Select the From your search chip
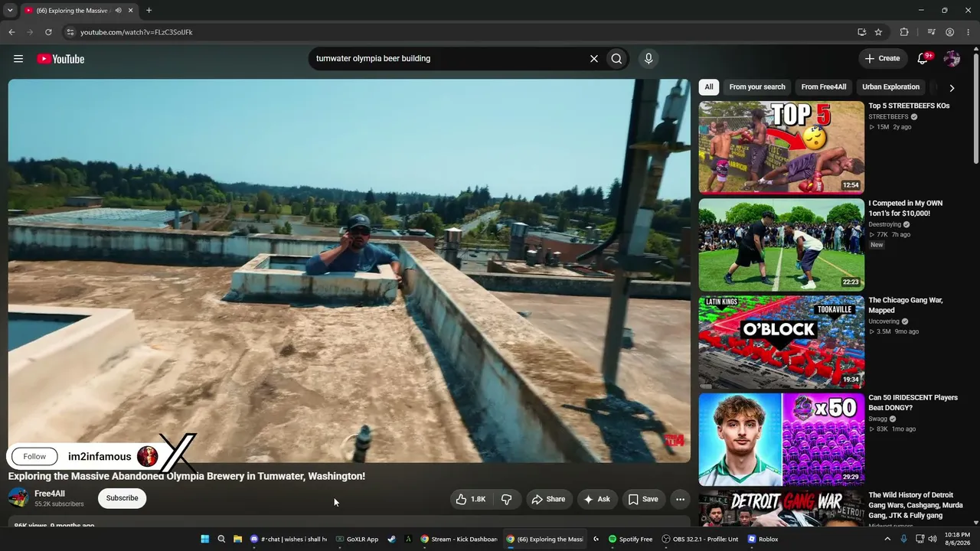This screenshot has height=551, width=980. pyautogui.click(x=757, y=87)
